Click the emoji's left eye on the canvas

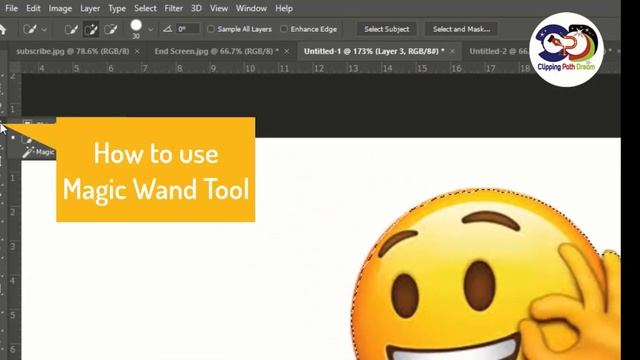point(404,295)
